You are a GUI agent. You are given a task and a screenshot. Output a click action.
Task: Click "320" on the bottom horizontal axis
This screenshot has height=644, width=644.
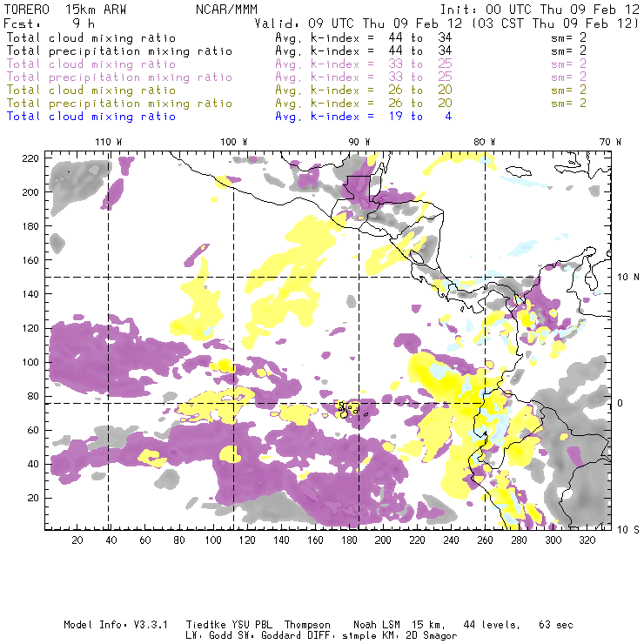pos(587,540)
